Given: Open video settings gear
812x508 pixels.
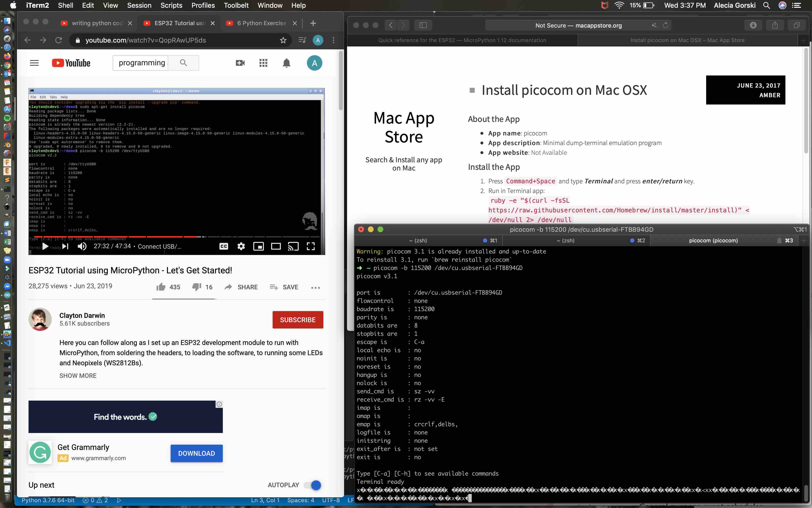Looking at the screenshot, I should [241, 246].
